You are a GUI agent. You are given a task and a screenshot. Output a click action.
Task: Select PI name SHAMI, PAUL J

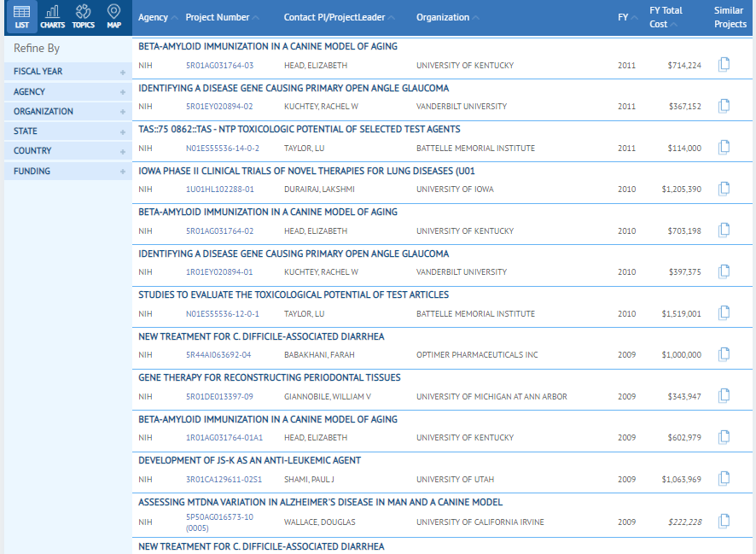tap(309, 480)
